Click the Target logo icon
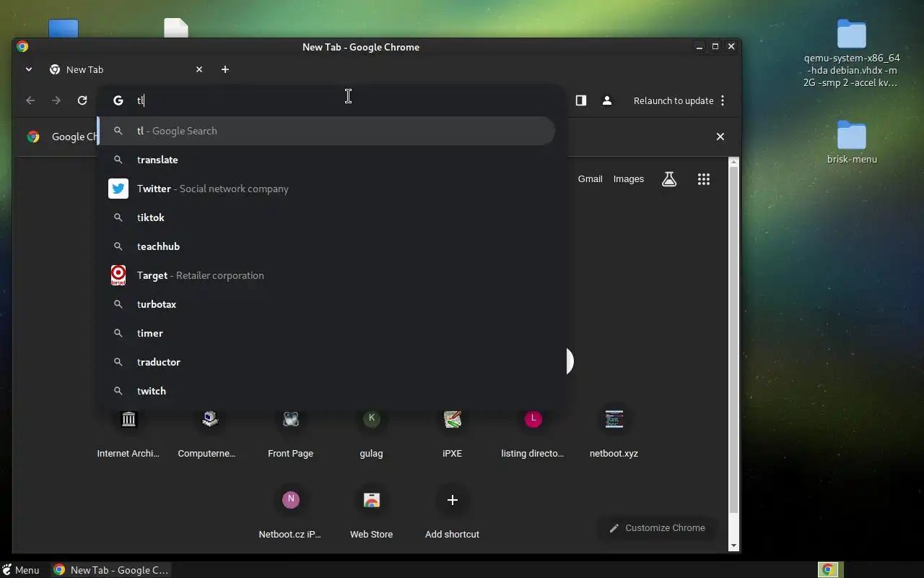This screenshot has width=924, height=578. 118,275
